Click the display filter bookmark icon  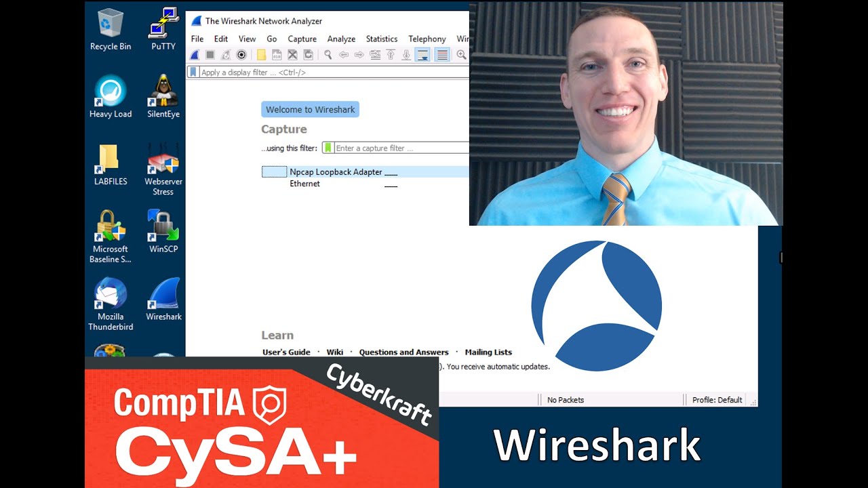point(193,72)
